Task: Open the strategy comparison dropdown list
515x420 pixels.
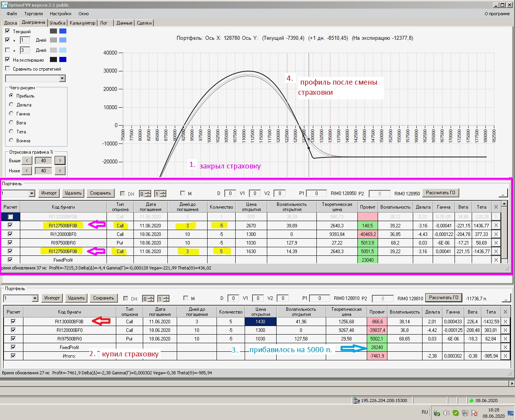Action: (x=62, y=78)
